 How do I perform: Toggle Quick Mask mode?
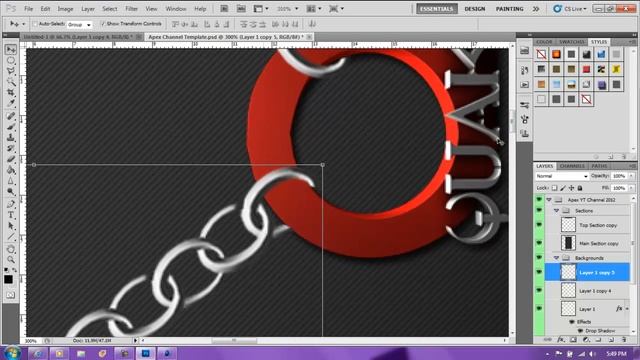tap(10, 295)
